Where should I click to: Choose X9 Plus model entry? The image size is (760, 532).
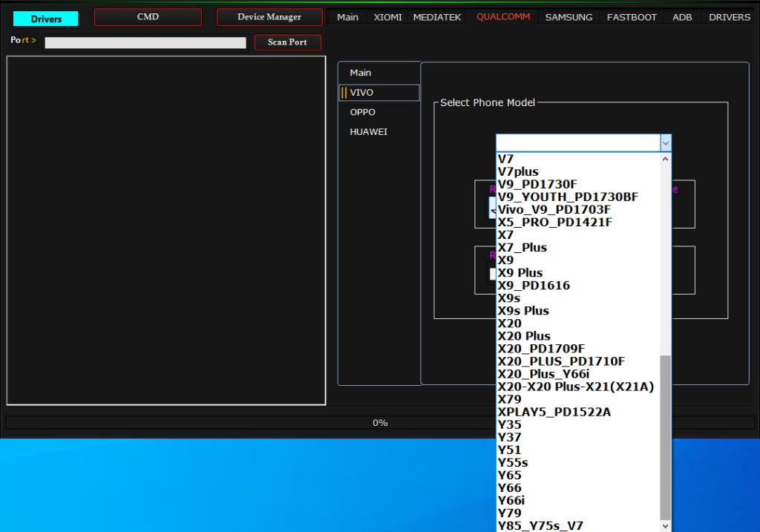tap(578, 273)
